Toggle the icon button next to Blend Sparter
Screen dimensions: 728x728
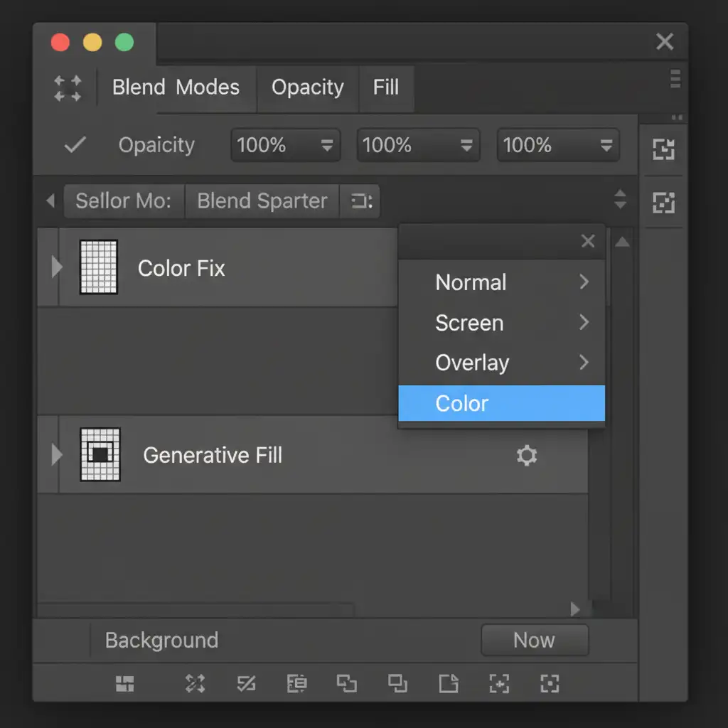360,201
